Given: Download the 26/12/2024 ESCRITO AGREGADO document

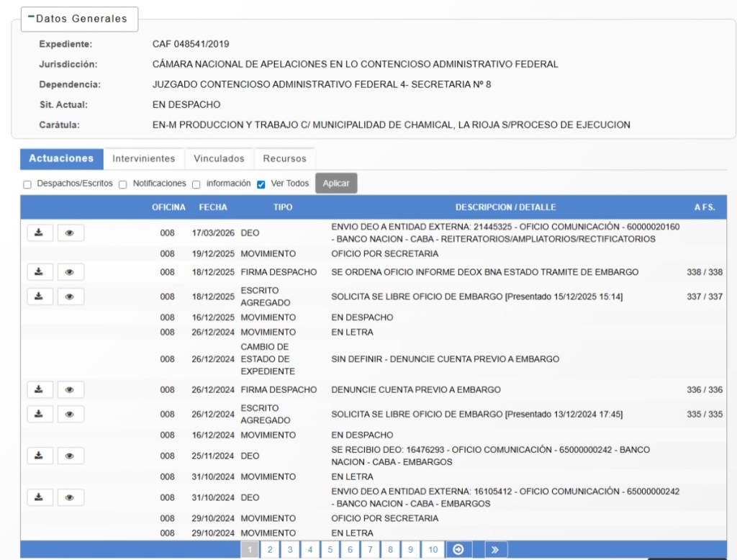Looking at the screenshot, I should pyautogui.click(x=40, y=414).
